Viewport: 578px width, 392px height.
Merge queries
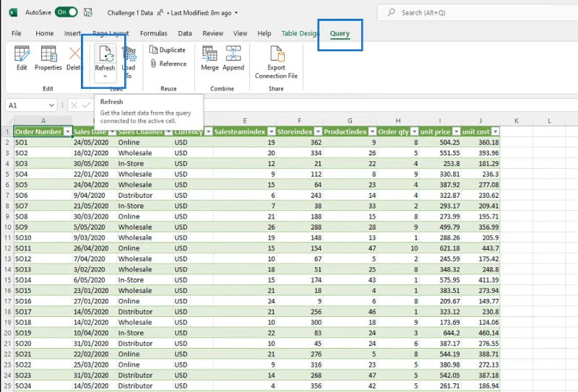coord(210,58)
